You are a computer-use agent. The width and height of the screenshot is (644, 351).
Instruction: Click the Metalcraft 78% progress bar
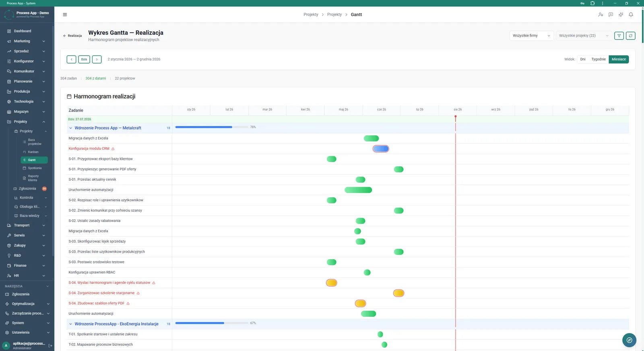pos(212,127)
